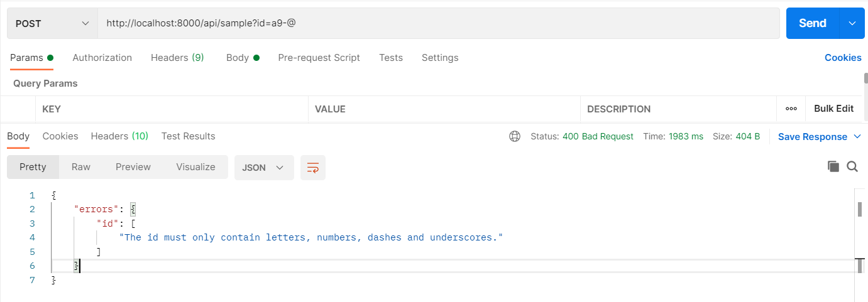Open the request Headers (9) tab

(x=177, y=58)
